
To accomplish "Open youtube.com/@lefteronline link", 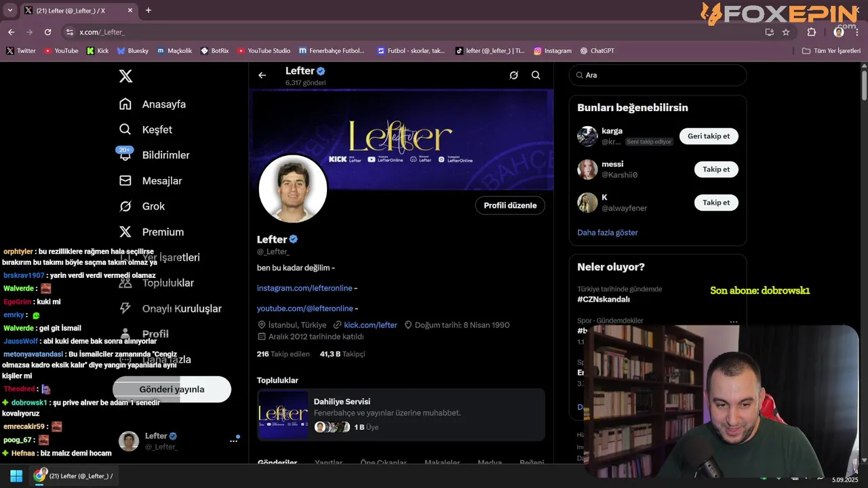I will pos(304,308).
